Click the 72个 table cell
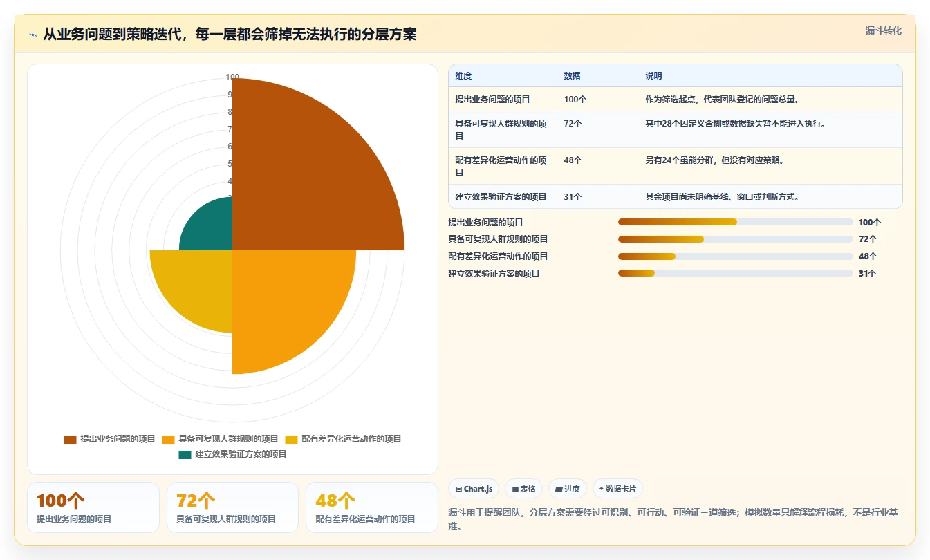The image size is (930, 560). 573,124
